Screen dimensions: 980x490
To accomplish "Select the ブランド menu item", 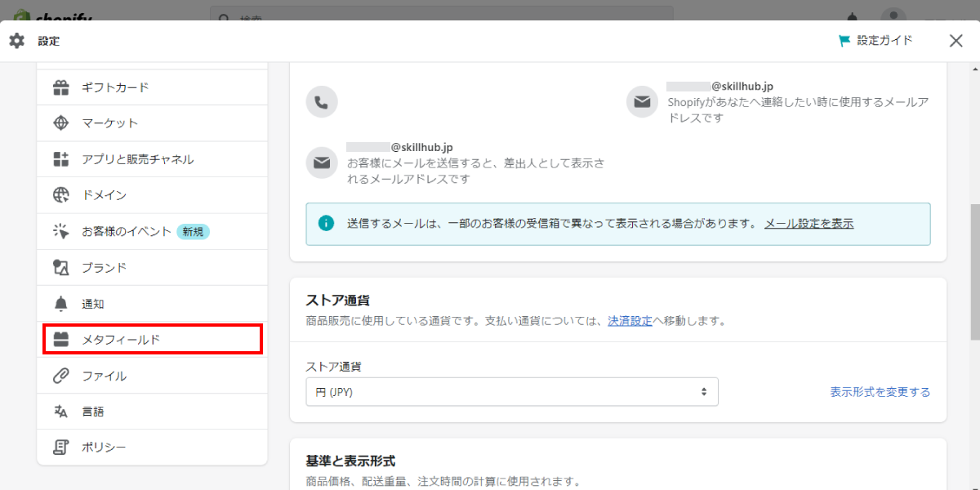I will pyautogui.click(x=152, y=267).
